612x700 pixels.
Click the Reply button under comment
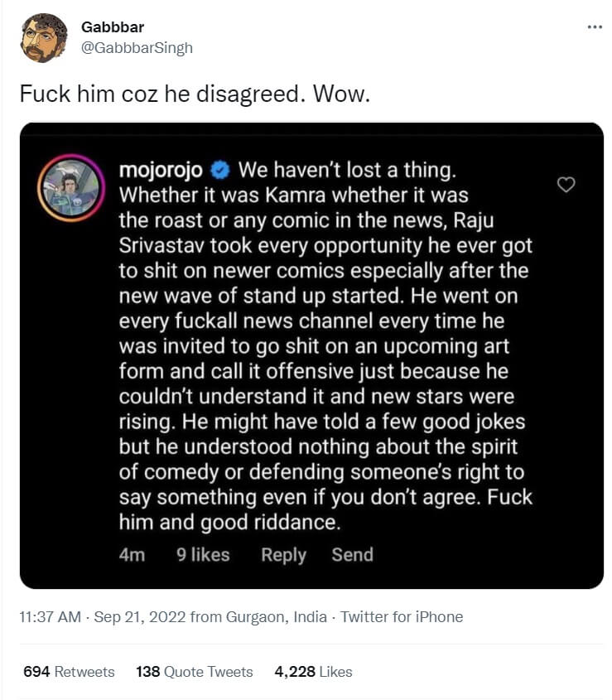284,555
